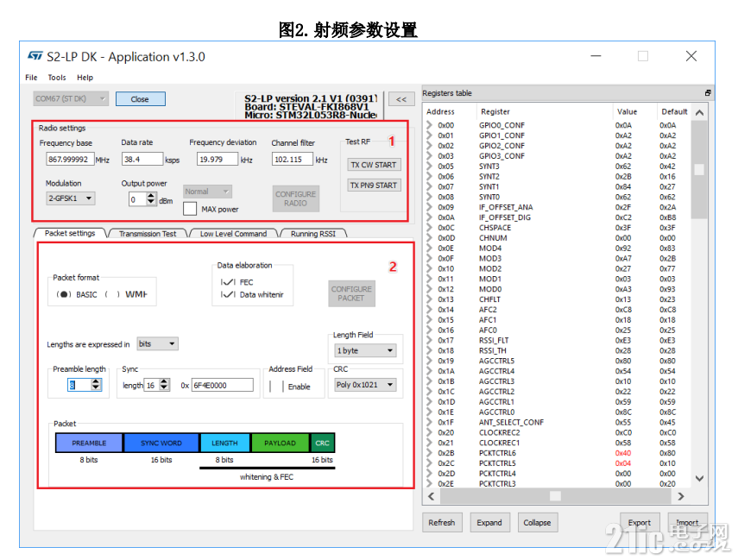
Task: Click the Import registers button
Action: [x=687, y=522]
